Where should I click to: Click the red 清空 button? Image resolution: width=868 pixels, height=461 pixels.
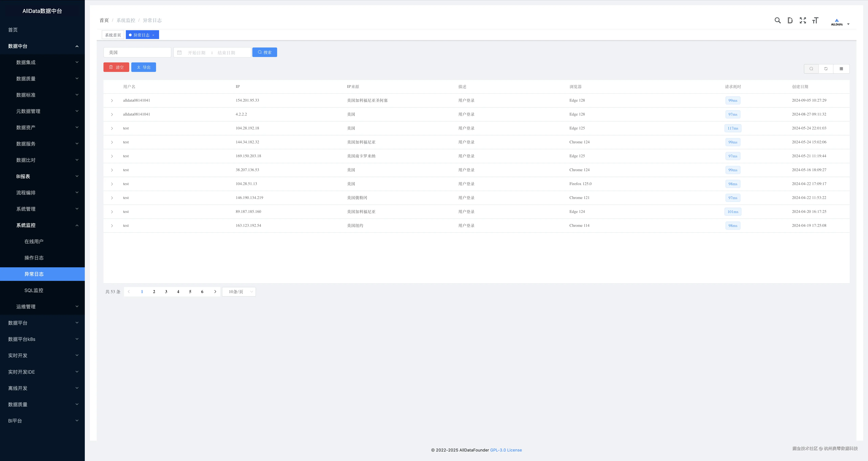pyautogui.click(x=116, y=67)
